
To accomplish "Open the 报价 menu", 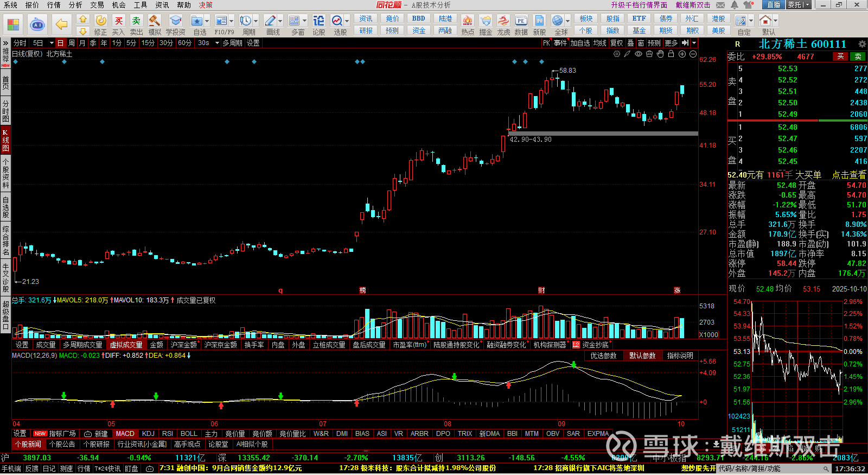I will (x=32, y=5).
